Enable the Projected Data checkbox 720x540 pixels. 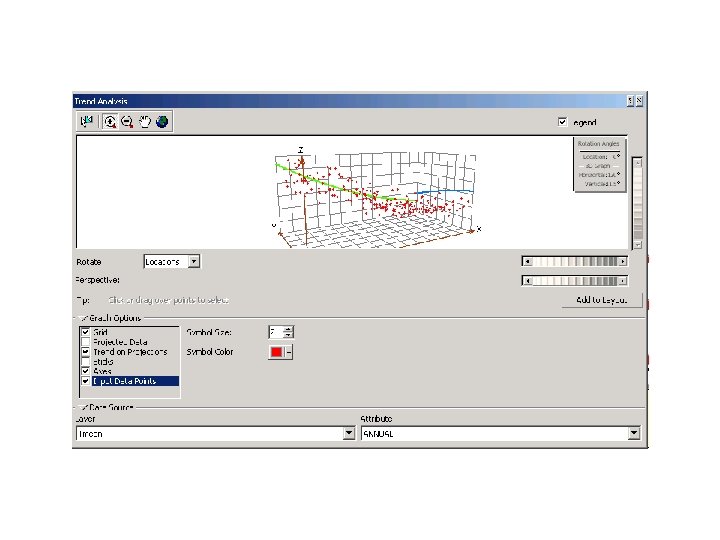(85, 342)
